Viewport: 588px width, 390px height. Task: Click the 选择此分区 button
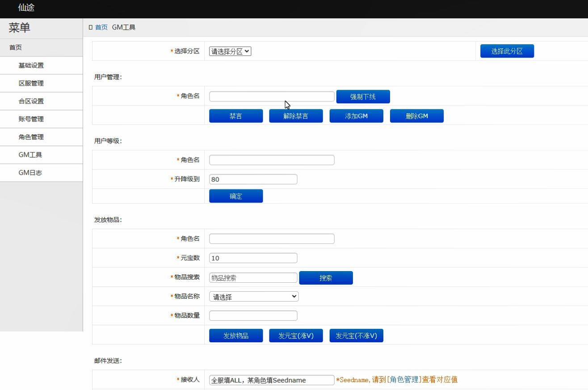(507, 51)
